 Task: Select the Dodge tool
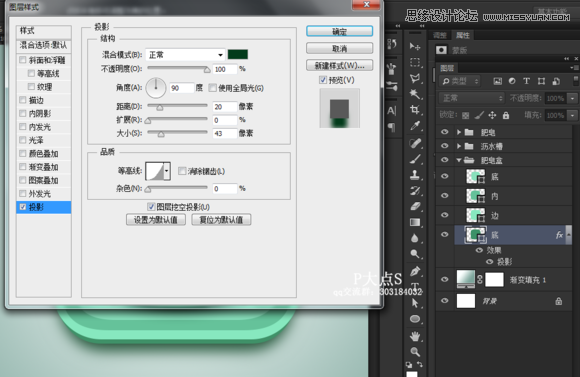(415, 254)
